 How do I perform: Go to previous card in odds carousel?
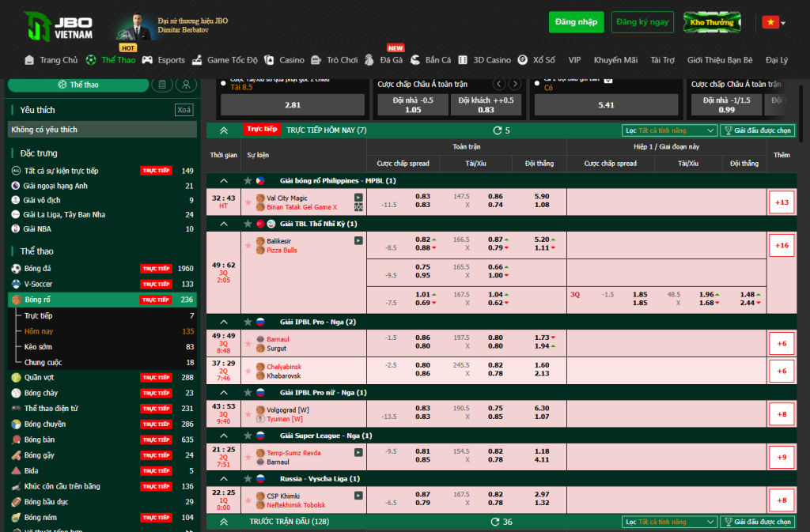tap(499, 84)
